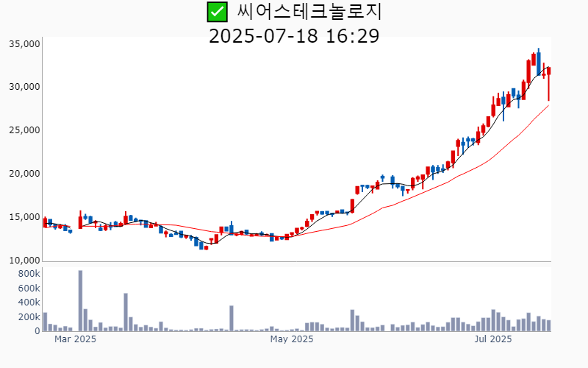This screenshot has height=368, width=588.
Task: Select the chart title 씨어스테크놀로지
Action: click(309, 12)
